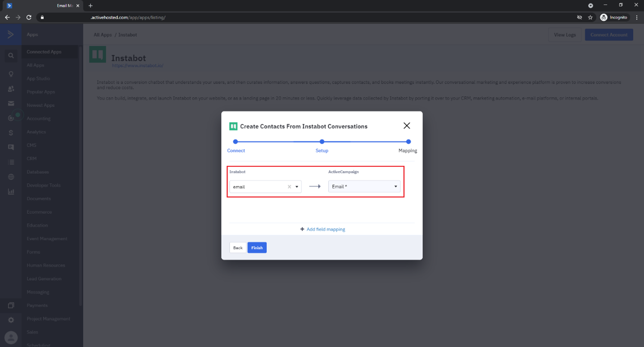The image size is (644, 347).
Task: Click the Incognito profile indicator
Action: (614, 18)
